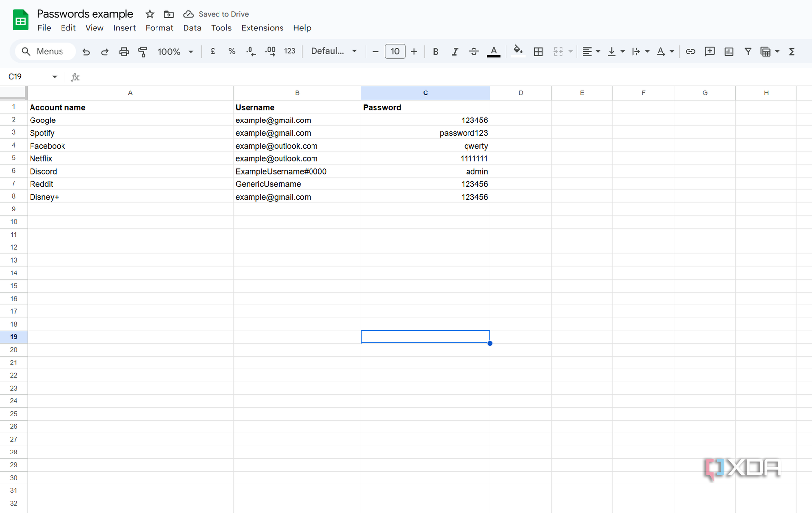Image resolution: width=812 pixels, height=513 pixels.
Task: Insert a link
Action: point(690,51)
